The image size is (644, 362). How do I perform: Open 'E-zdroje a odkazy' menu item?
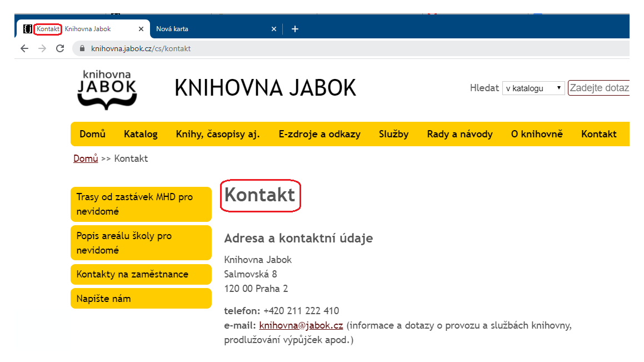[x=319, y=134]
